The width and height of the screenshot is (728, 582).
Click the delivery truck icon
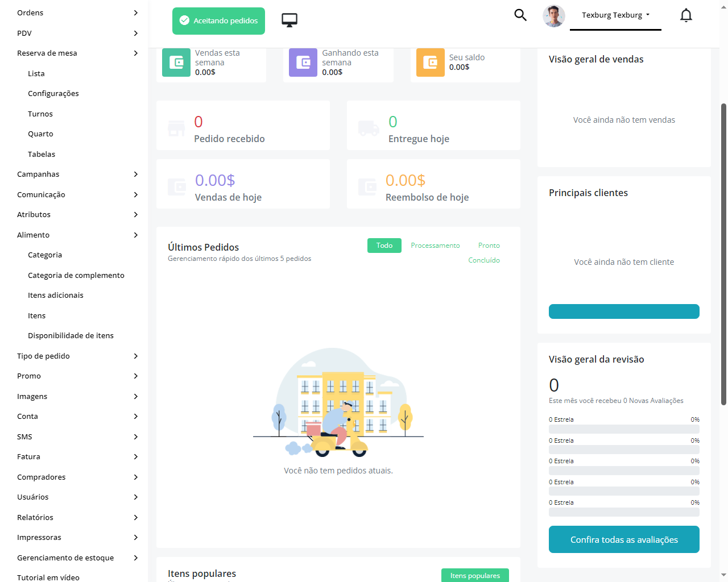click(x=369, y=128)
